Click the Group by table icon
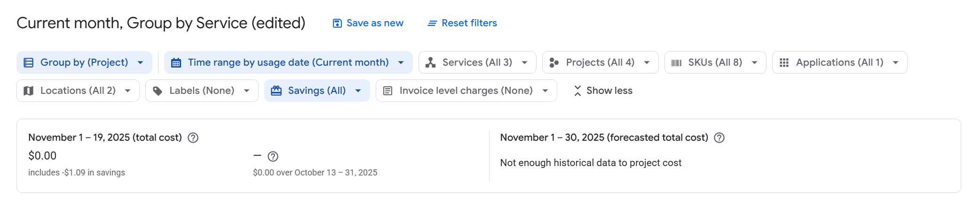The width and height of the screenshot is (980, 205). pos(29,62)
